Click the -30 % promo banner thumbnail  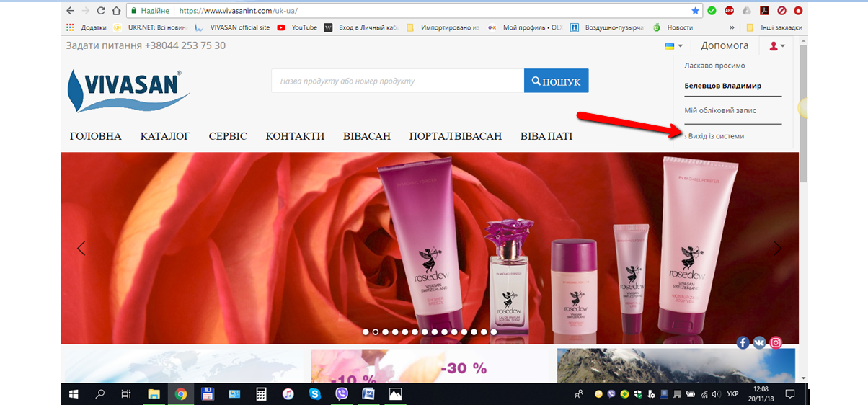click(x=429, y=366)
